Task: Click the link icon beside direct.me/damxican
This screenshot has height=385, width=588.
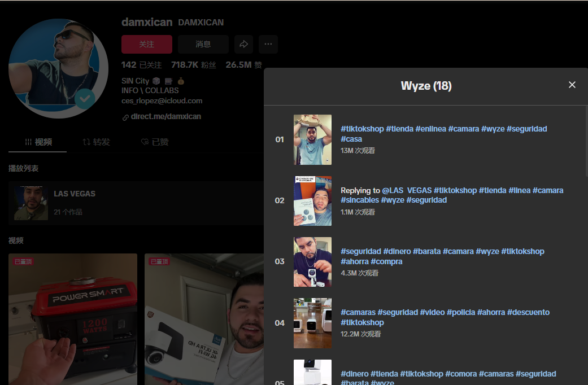Action: click(x=125, y=118)
